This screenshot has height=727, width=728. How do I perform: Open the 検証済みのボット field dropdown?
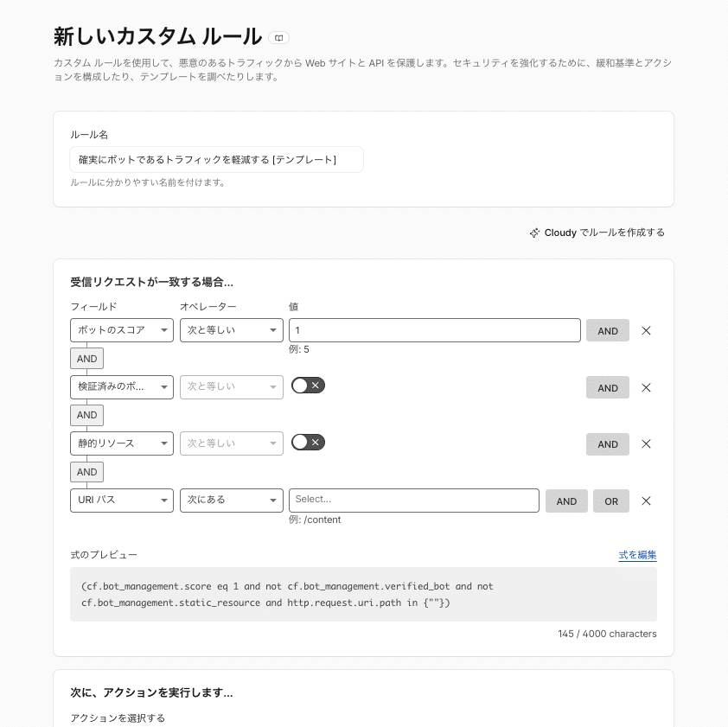122,386
